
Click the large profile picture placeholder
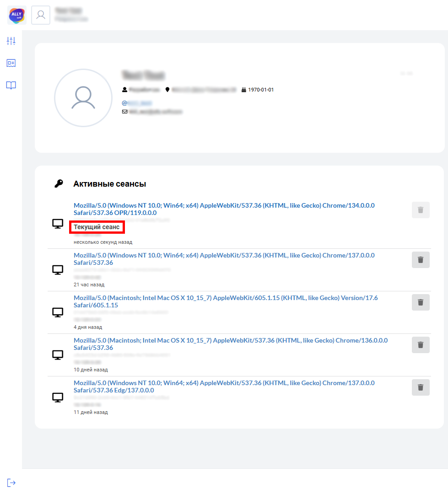click(x=83, y=98)
